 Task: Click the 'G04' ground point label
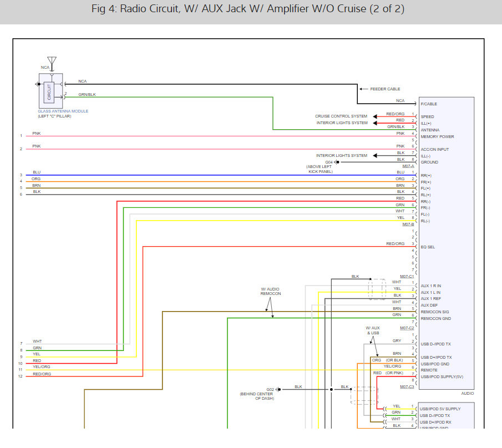pos(329,162)
